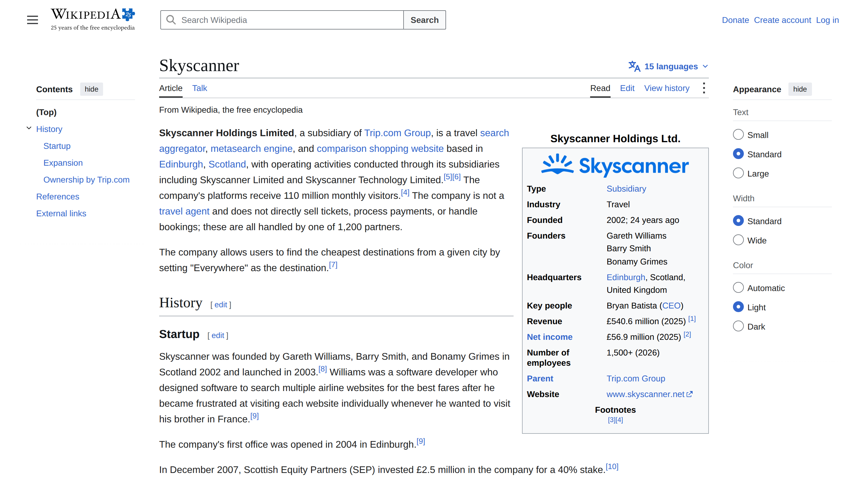The image size is (868, 482).
Task: Open Trip.com Group link in intro paragraph
Action: 397,133
